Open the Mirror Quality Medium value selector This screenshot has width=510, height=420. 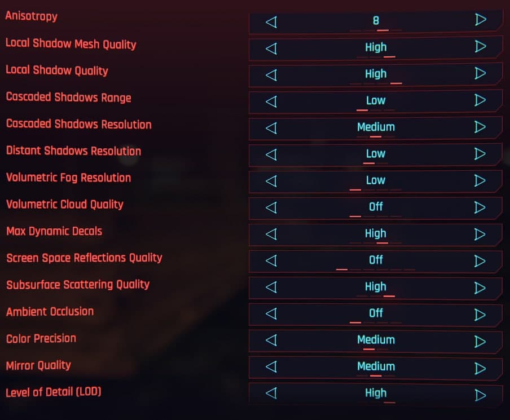click(x=376, y=368)
